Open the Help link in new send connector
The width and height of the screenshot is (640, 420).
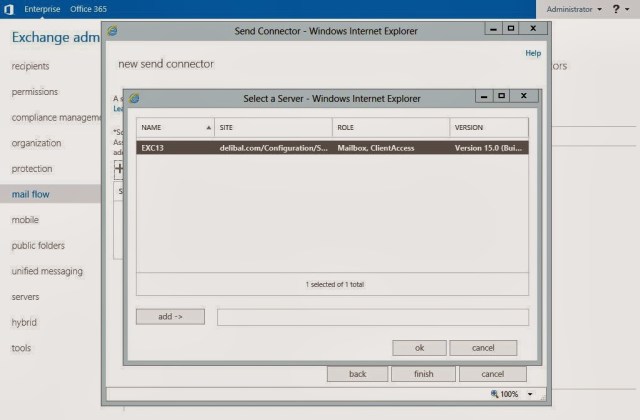(x=533, y=53)
